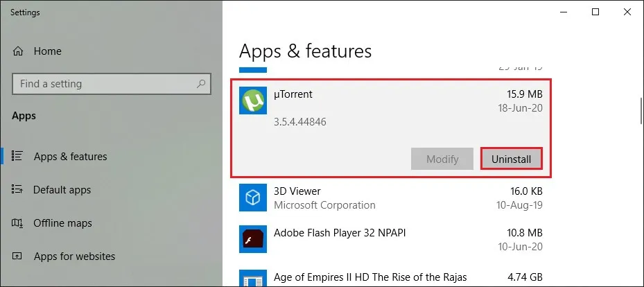
Task: Click the 10-Aug-19 install date
Action: click(519, 205)
